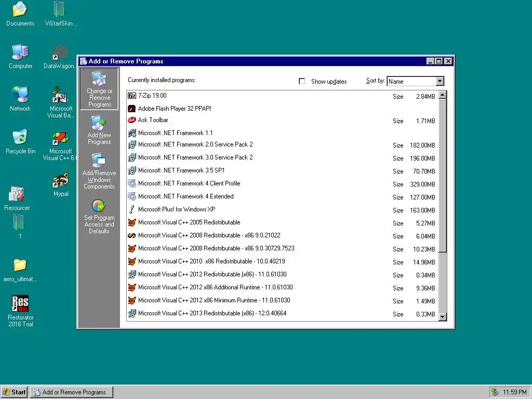Select Visual C++ 2010 x86 Redistributable

pyautogui.click(x=282, y=262)
